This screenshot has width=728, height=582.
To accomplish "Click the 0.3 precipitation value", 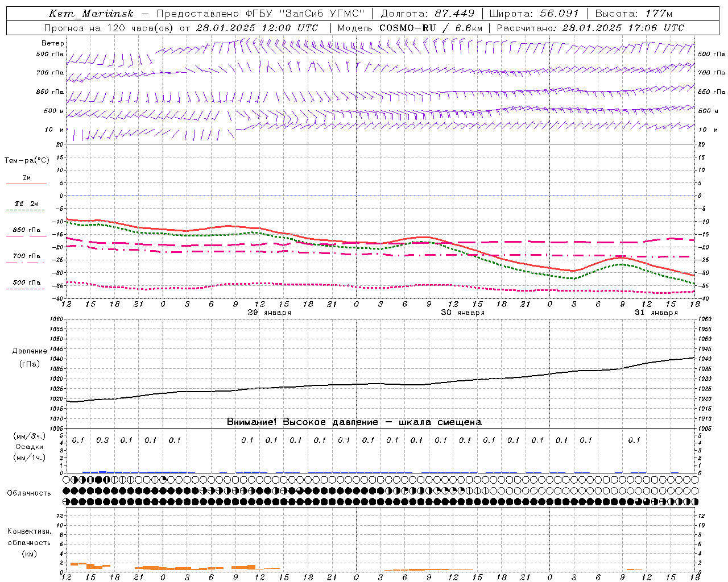I will [102, 440].
